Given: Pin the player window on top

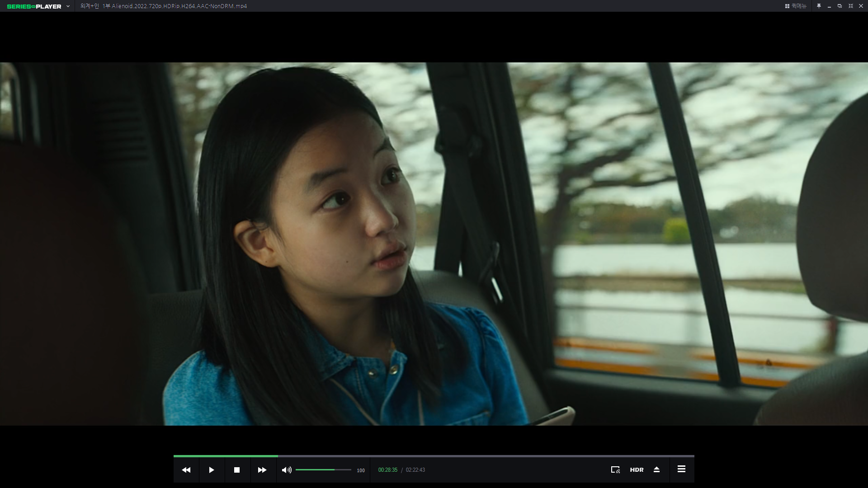Looking at the screenshot, I should [819, 6].
